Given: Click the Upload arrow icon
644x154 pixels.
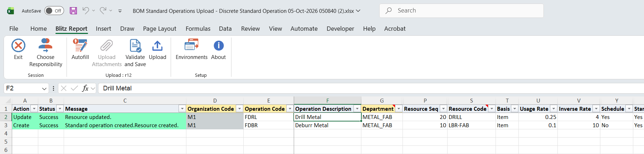Looking at the screenshot, I should tap(157, 46).
